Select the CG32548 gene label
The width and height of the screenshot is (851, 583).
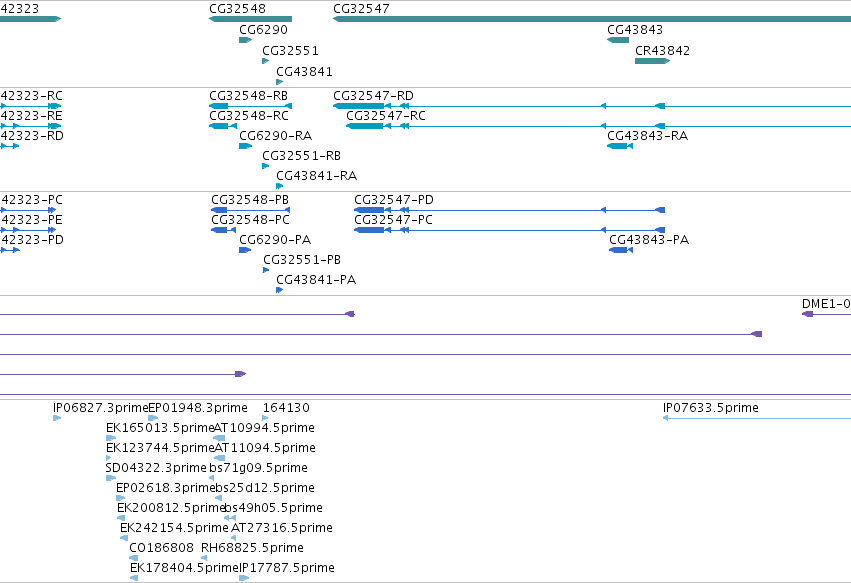tap(237, 9)
